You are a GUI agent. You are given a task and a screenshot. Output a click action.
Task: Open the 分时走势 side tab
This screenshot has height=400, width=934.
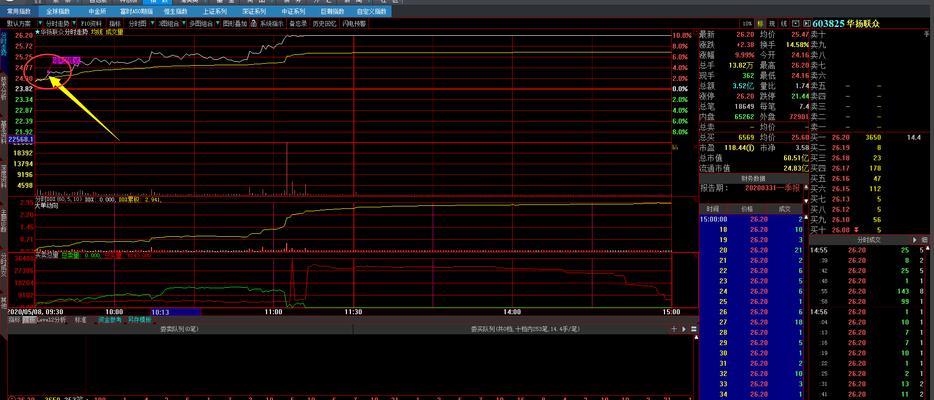[x=3, y=45]
